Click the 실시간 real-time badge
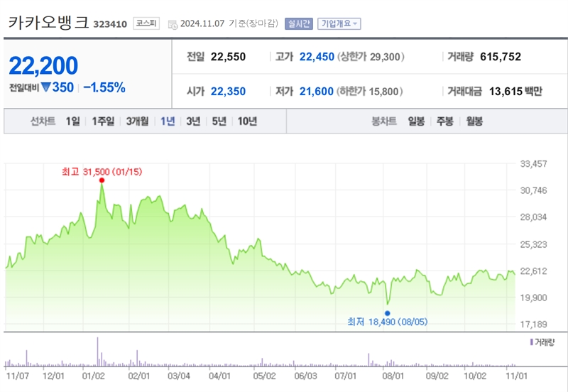The height and width of the screenshot is (392, 568). pyautogui.click(x=298, y=24)
